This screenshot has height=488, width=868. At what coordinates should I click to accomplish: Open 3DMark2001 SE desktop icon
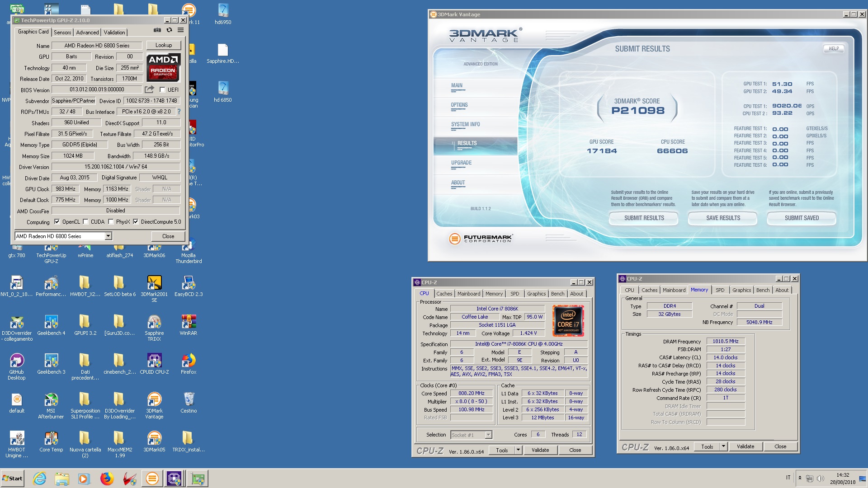point(154,289)
